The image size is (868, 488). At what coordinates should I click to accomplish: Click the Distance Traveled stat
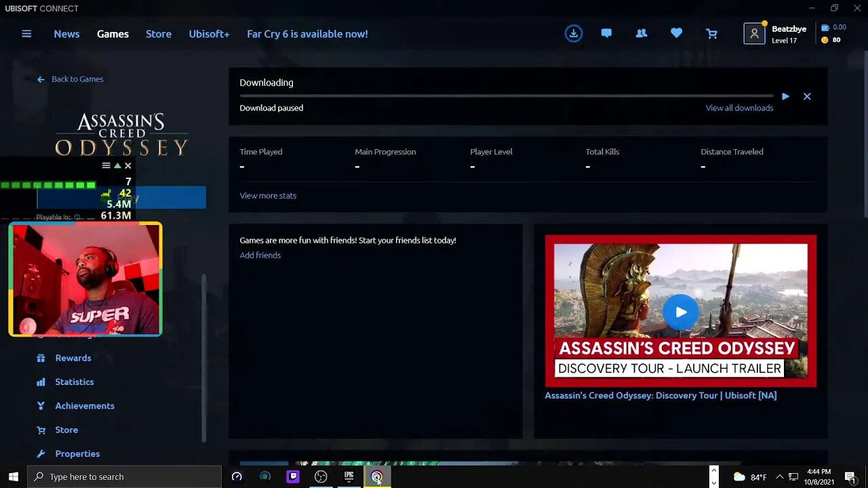732,159
